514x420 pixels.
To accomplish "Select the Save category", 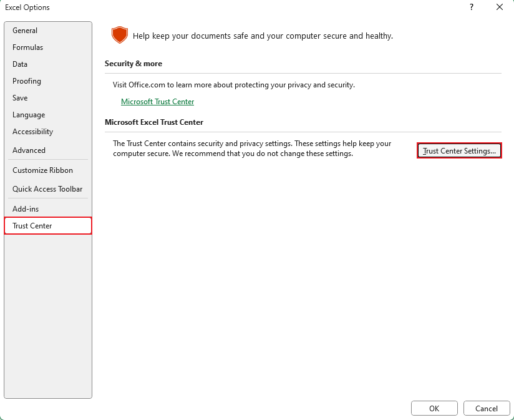I will (48, 98).
